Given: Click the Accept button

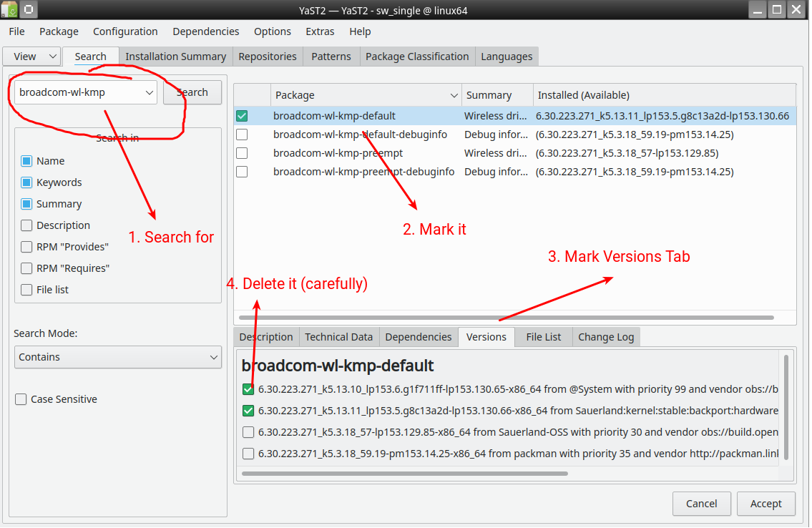Looking at the screenshot, I should (766, 504).
